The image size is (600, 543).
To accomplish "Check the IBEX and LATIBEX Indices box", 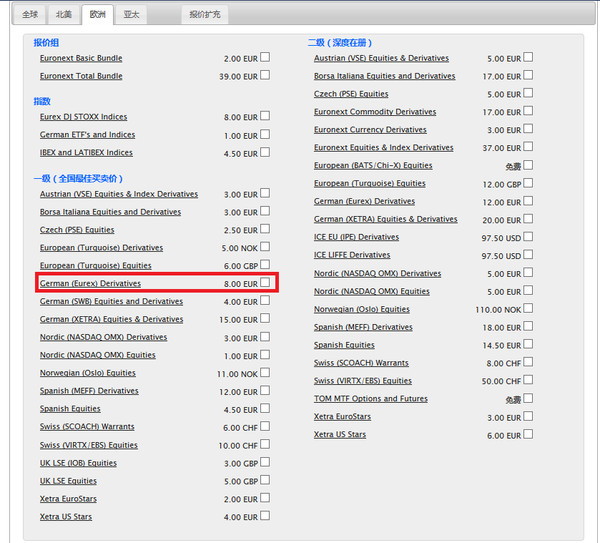I will click(265, 152).
